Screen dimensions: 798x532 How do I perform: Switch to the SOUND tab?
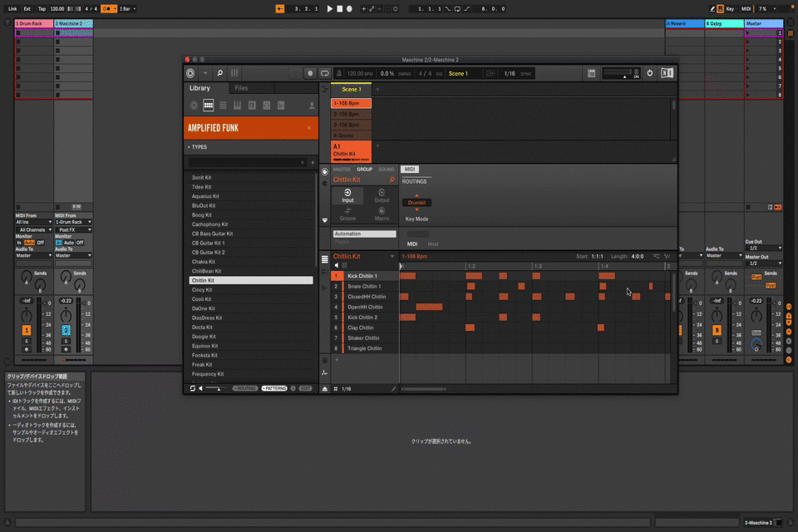pos(387,170)
